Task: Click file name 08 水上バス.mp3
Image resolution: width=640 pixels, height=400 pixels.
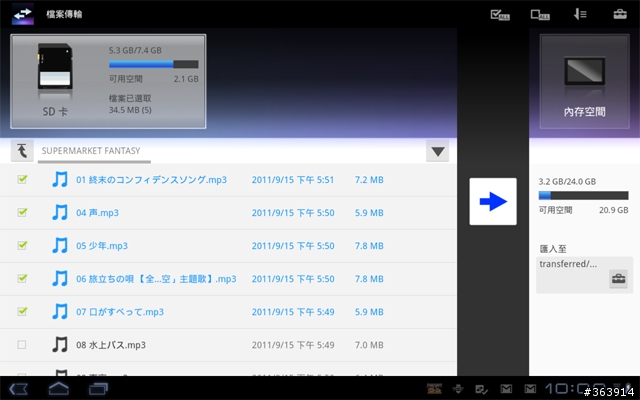Action: pos(111,345)
